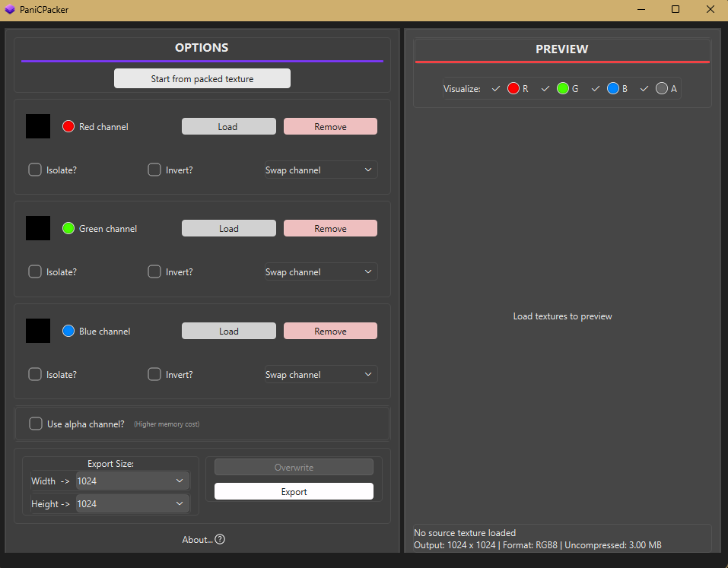
Task: Close the PaniCPacker window
Action: point(711,9)
